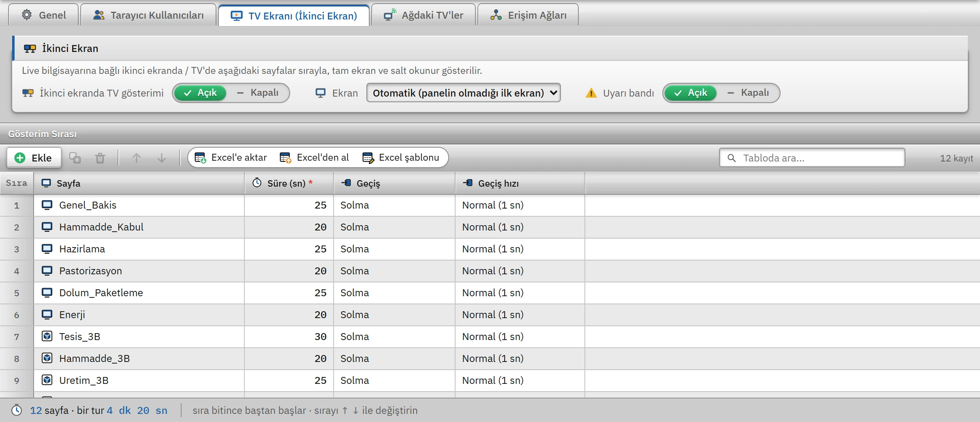Sort by the Sayfa column header
The width and height of the screenshot is (980, 422).
139,183
